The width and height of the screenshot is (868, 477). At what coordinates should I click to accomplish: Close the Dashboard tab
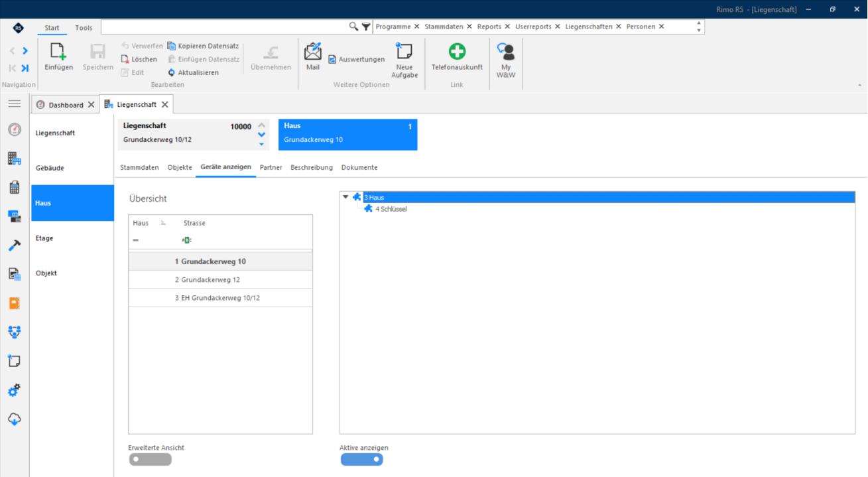click(91, 105)
